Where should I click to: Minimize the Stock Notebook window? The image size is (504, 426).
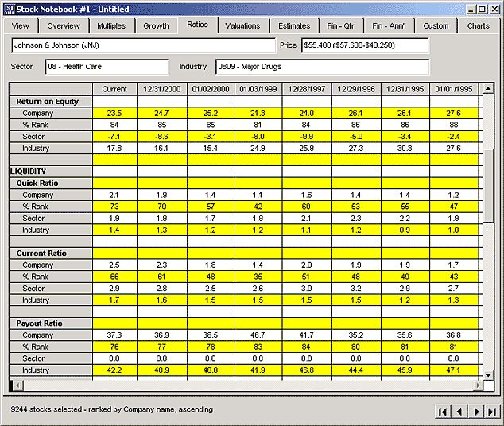click(x=471, y=9)
